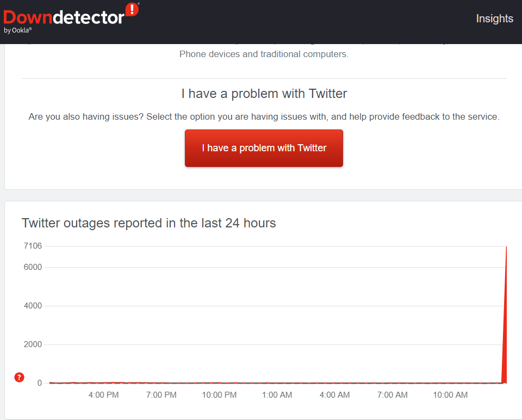Viewport: 522px width, 420px height.
Task: Click the red outage spike in the chart
Action: pyautogui.click(x=505, y=326)
